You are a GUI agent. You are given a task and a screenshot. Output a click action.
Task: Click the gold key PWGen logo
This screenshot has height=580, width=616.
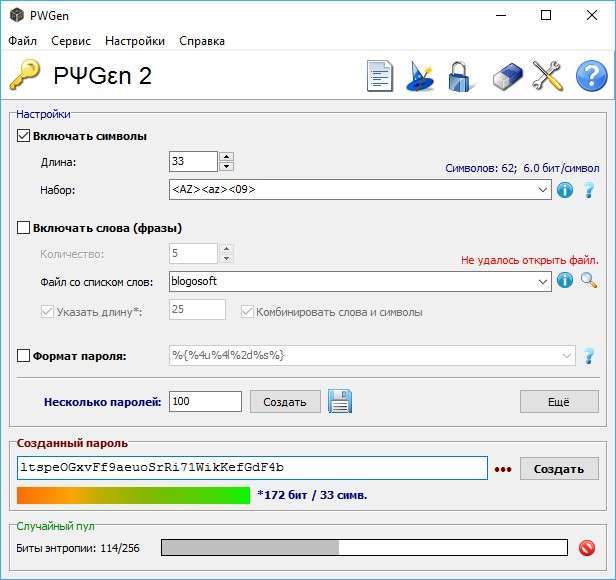[25, 74]
